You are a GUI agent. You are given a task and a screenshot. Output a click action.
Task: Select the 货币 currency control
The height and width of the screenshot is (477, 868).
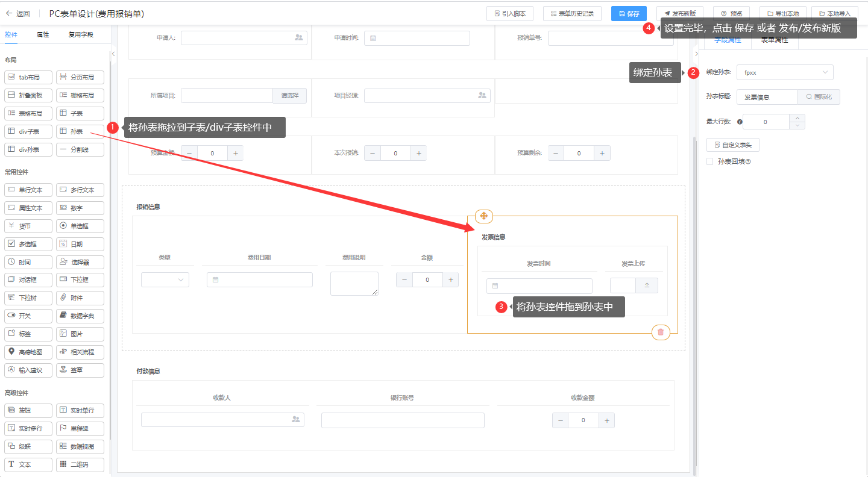click(28, 226)
